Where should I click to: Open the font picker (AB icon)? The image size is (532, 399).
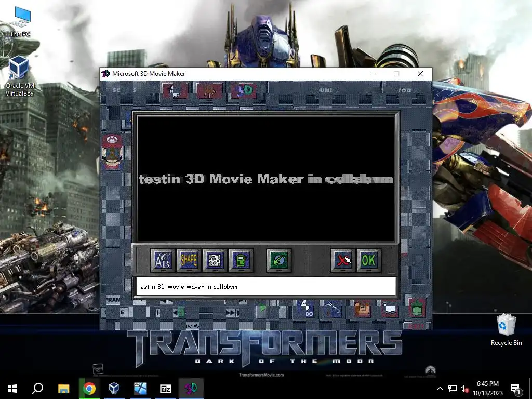click(x=163, y=260)
